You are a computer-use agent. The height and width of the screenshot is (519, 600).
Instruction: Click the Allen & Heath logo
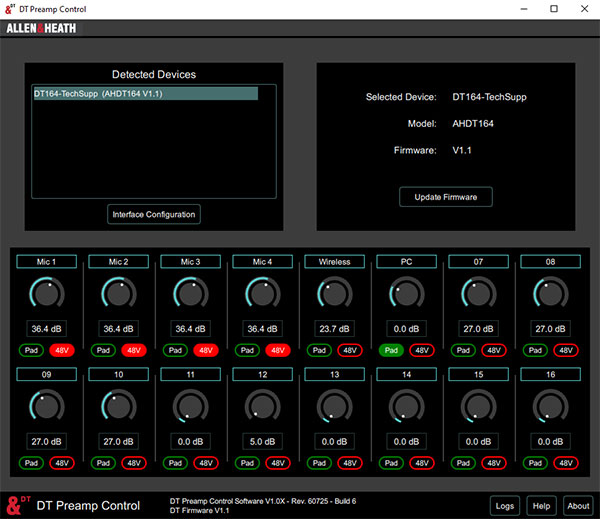point(41,28)
